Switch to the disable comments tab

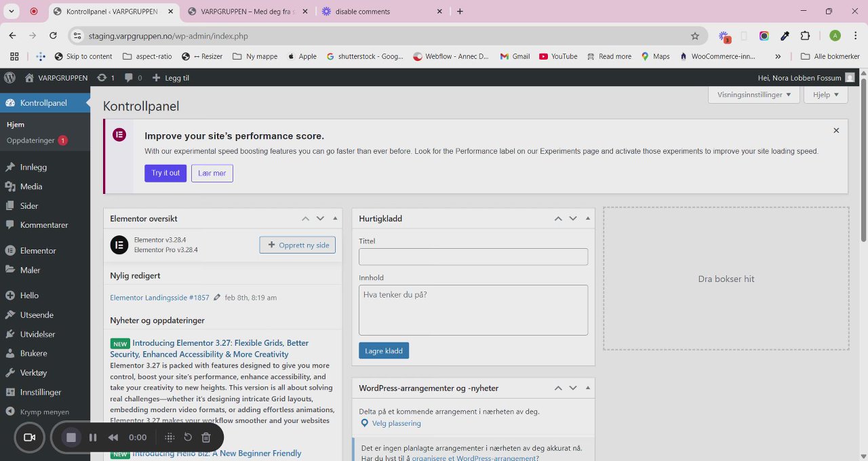(x=382, y=12)
